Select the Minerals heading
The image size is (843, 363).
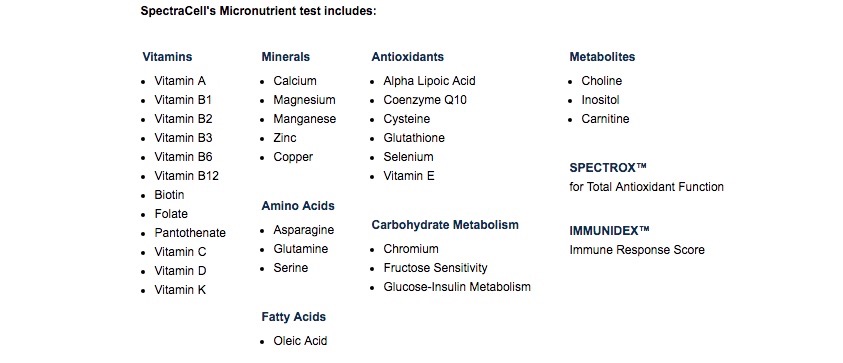coord(285,56)
